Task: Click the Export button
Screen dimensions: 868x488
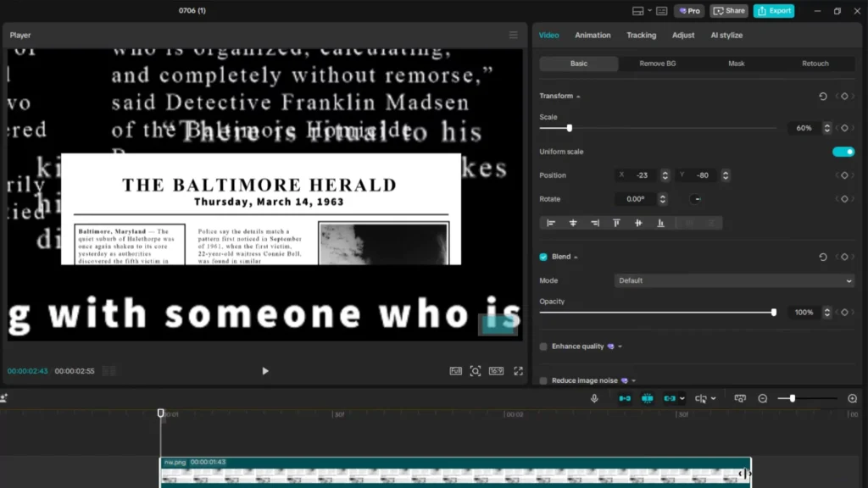Action: coord(774,10)
